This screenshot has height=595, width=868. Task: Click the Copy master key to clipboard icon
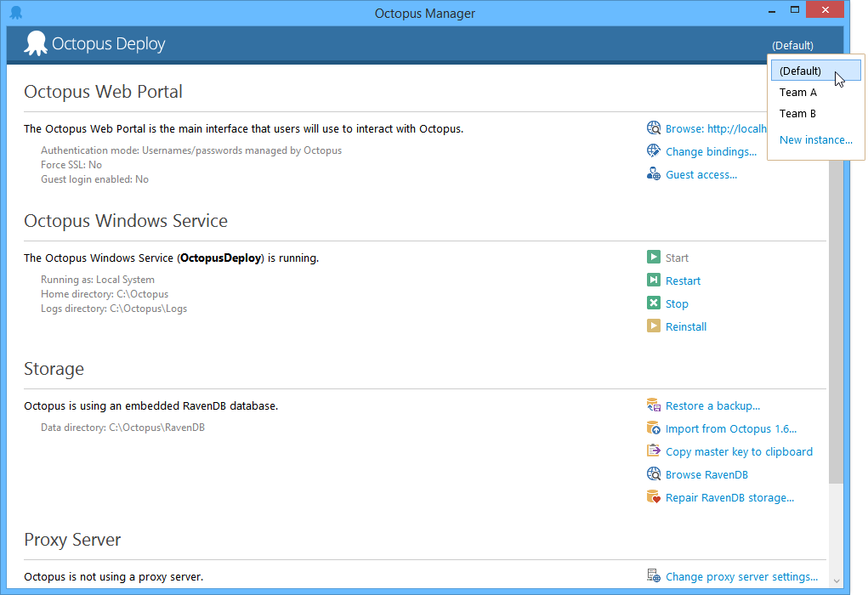point(654,450)
